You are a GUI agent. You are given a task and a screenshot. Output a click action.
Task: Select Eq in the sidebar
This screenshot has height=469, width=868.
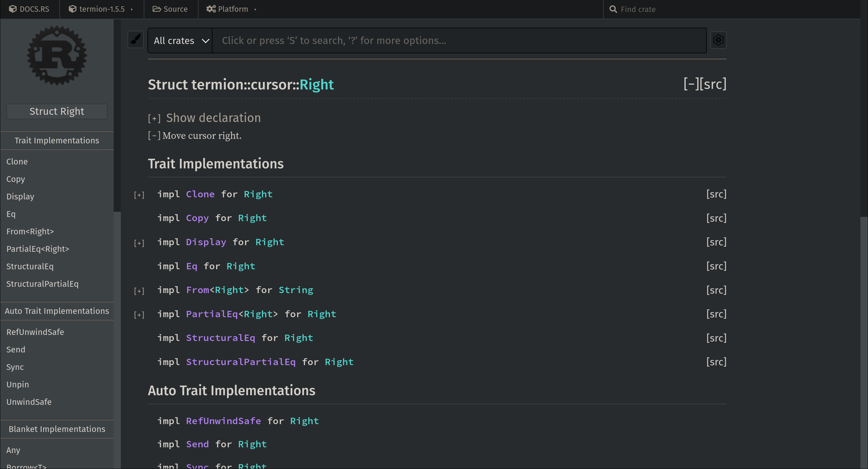(x=11, y=214)
